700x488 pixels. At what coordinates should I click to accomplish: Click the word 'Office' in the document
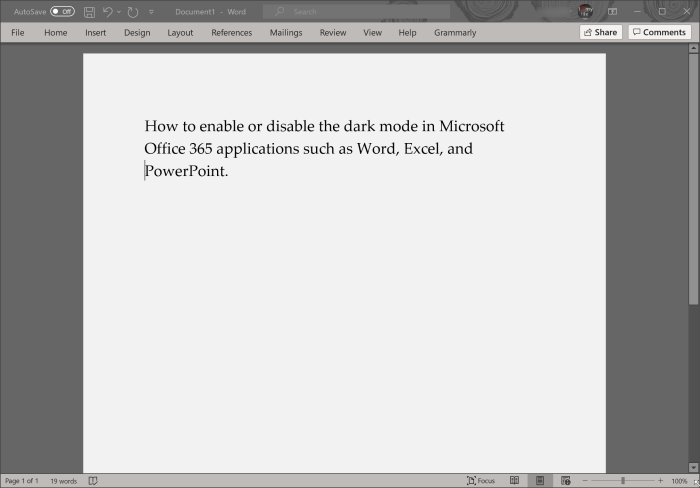tap(165, 149)
